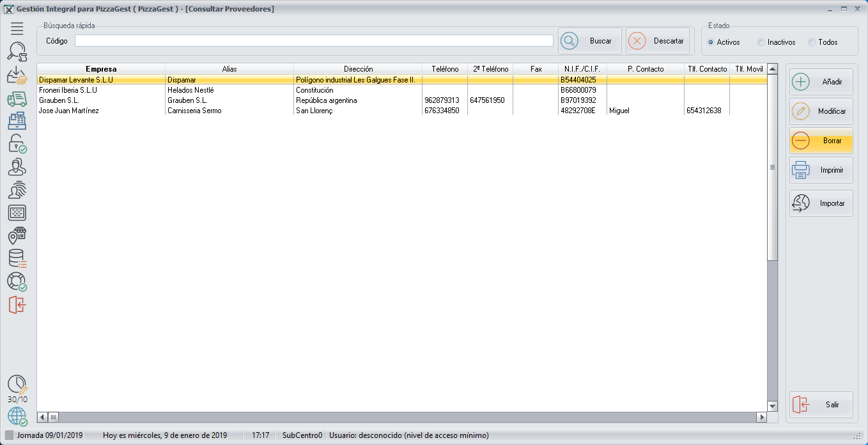The height and width of the screenshot is (445, 868).
Task: Sort by the Empresa column header
Action: click(x=101, y=69)
